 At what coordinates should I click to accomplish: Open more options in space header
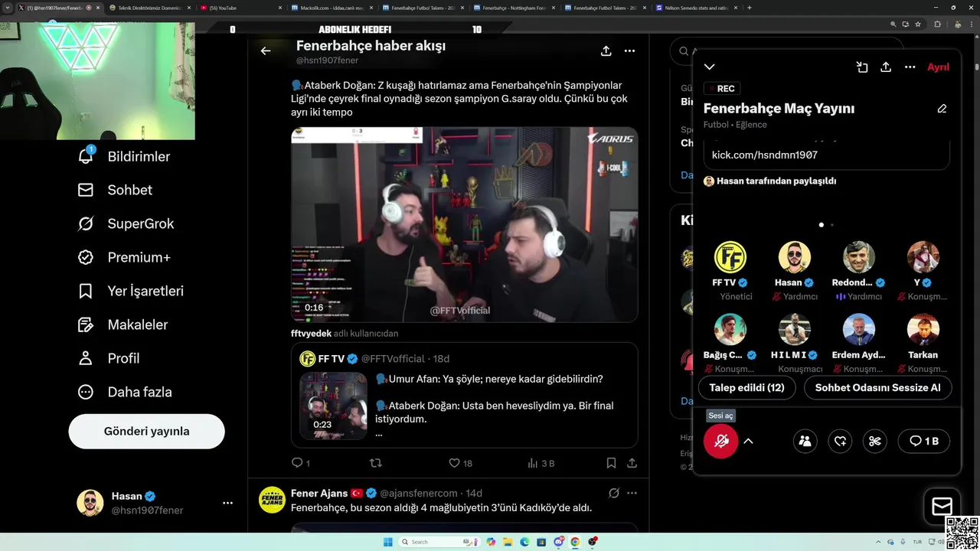pos(910,67)
